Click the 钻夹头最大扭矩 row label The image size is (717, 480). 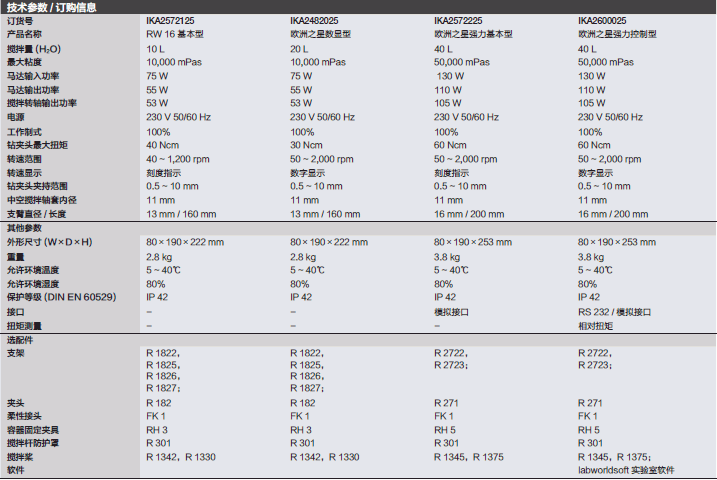(37, 145)
